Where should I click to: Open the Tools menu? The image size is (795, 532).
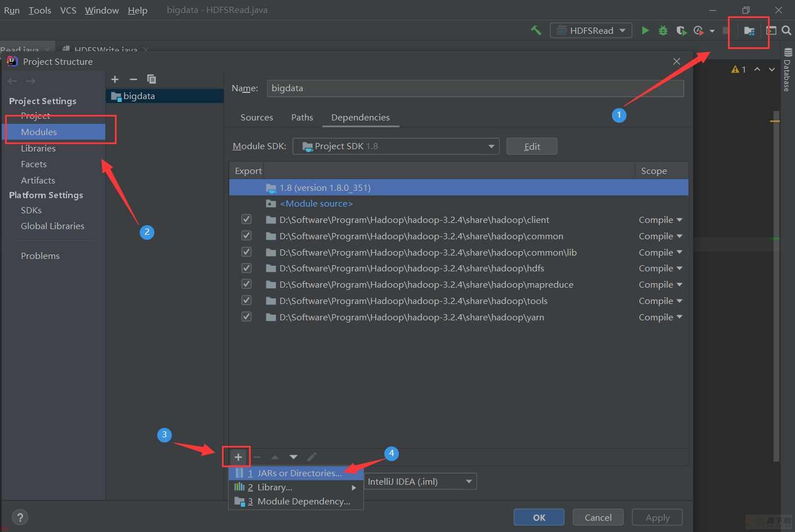point(40,10)
